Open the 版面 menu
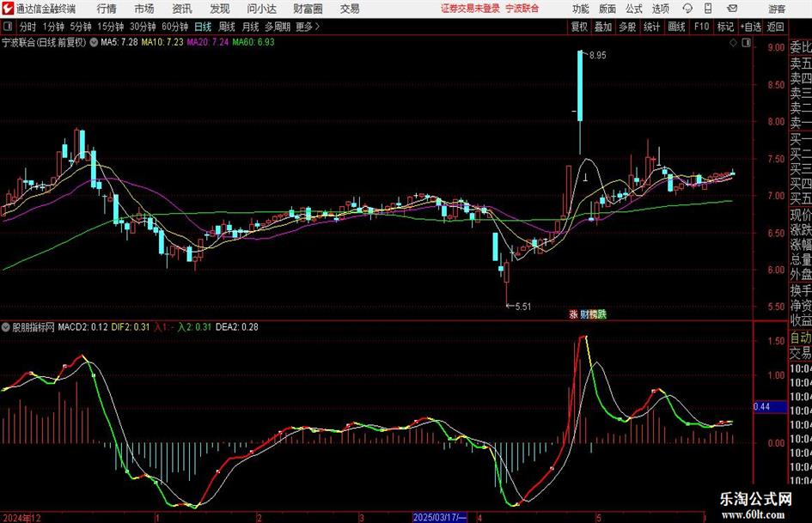Image resolution: width=812 pixels, height=523 pixels. [607, 9]
